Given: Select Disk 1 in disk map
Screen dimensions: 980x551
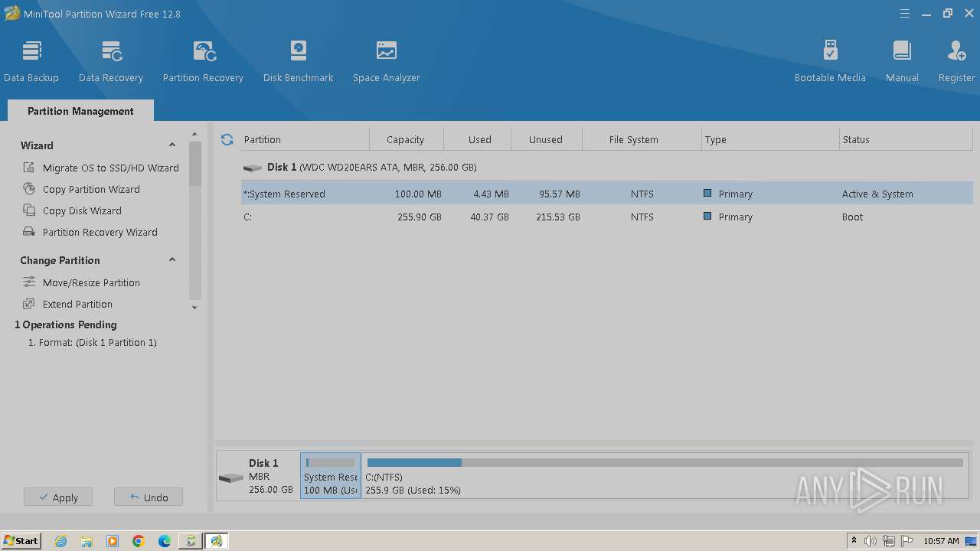Looking at the screenshot, I should 257,476.
